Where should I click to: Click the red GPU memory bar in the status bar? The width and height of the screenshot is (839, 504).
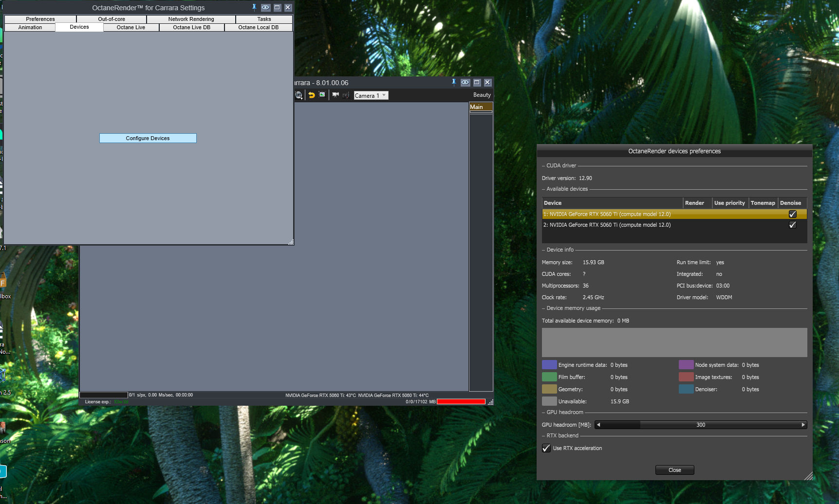click(x=461, y=402)
